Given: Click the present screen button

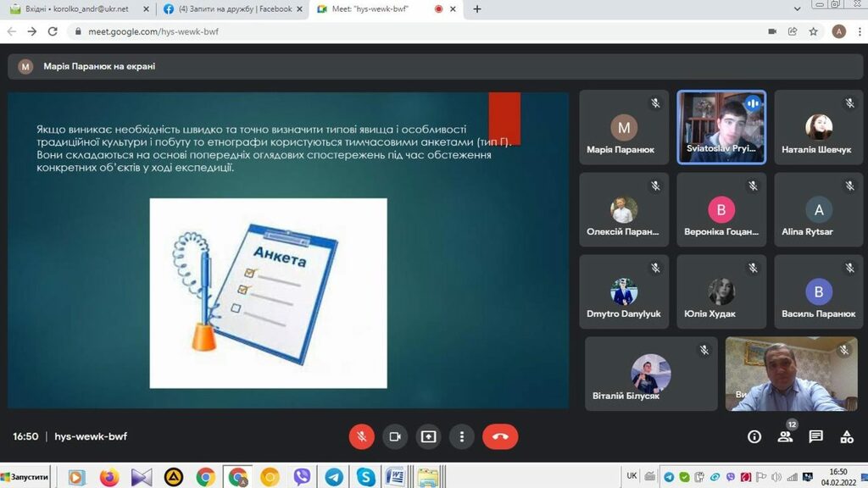Looking at the screenshot, I should point(428,436).
